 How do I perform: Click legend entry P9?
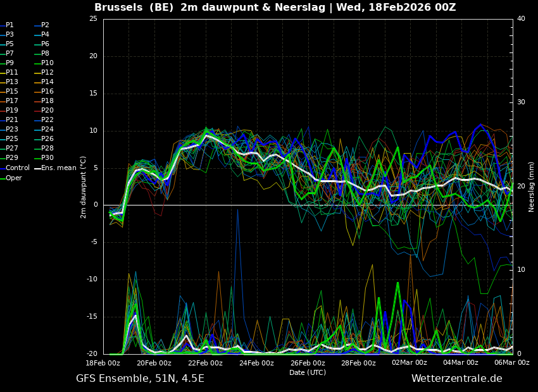pos(8,63)
